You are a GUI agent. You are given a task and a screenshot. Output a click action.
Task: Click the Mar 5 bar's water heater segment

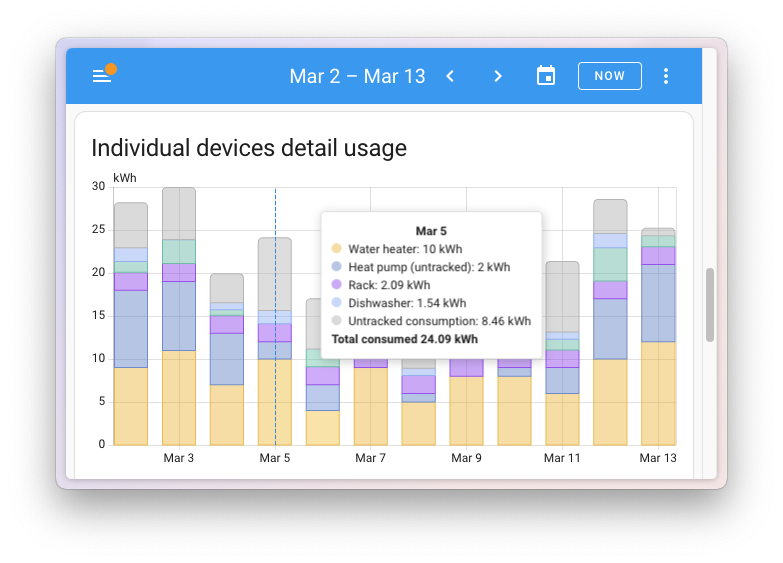tap(275, 402)
